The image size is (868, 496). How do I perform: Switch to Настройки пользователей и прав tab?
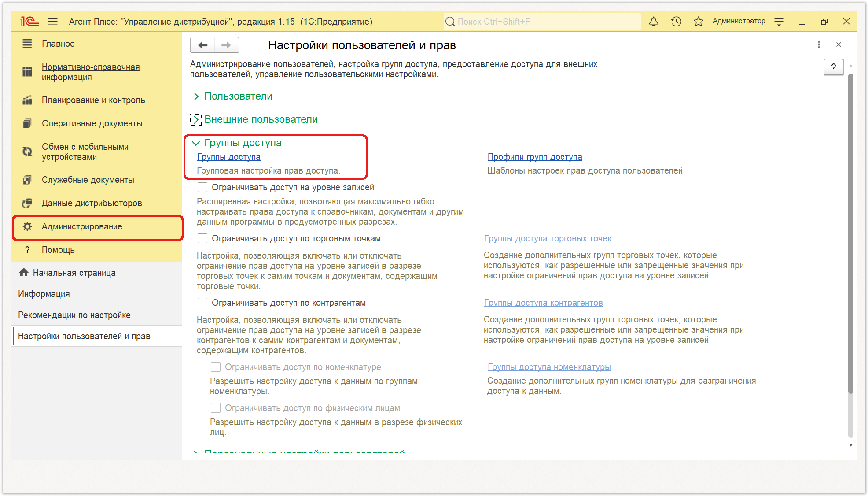pos(97,336)
